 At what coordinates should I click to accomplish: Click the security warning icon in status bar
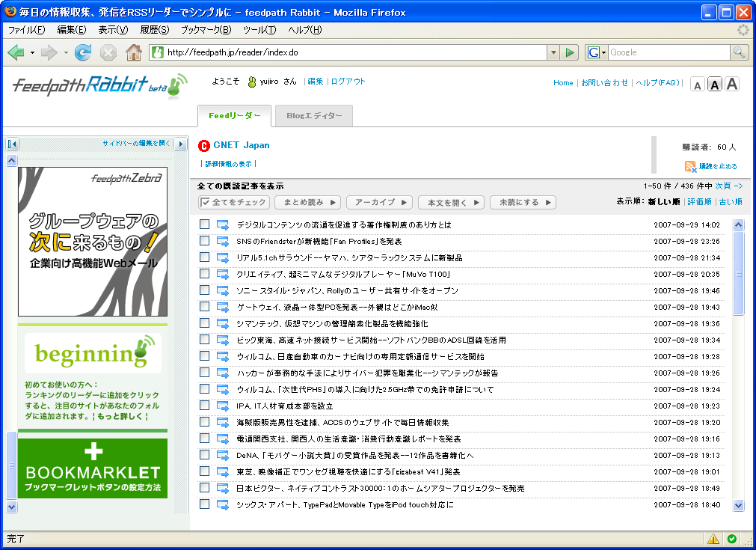pos(713,539)
